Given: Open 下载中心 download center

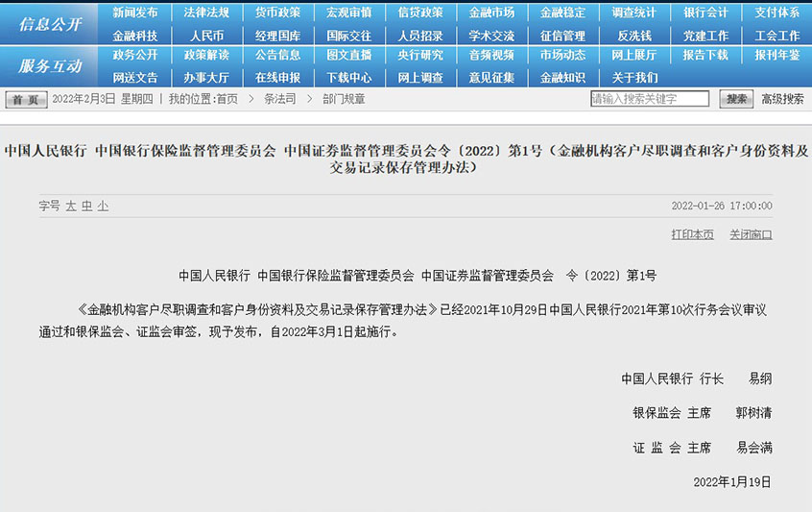Looking at the screenshot, I should (348, 77).
